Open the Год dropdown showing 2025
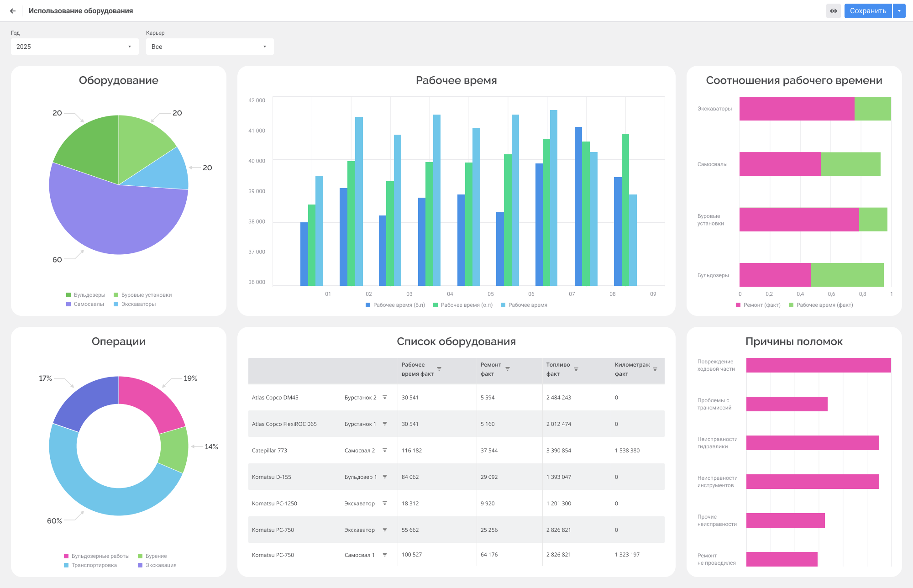 coord(75,47)
